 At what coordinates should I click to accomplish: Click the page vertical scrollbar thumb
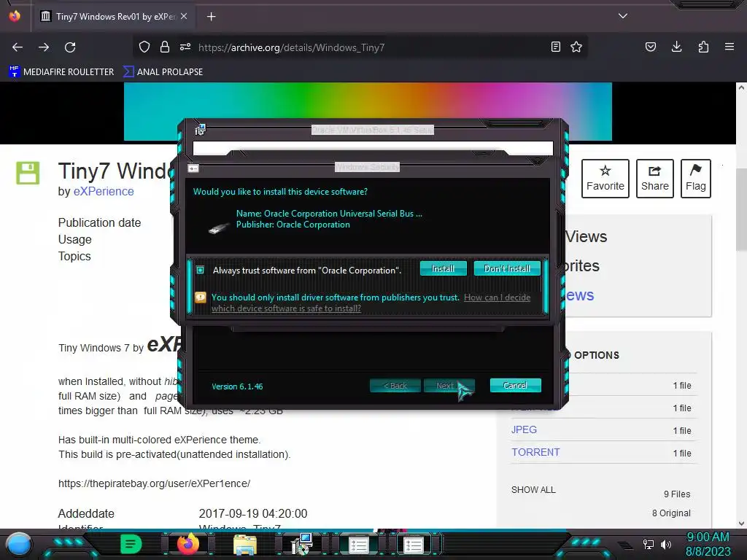(x=741, y=209)
